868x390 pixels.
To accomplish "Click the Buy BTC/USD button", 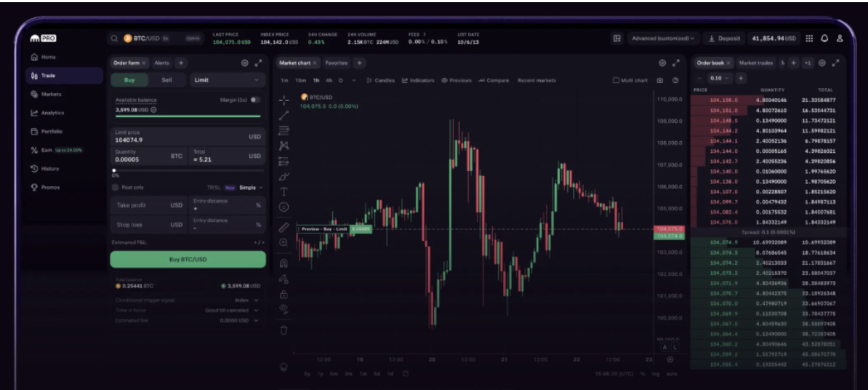I will [x=188, y=259].
